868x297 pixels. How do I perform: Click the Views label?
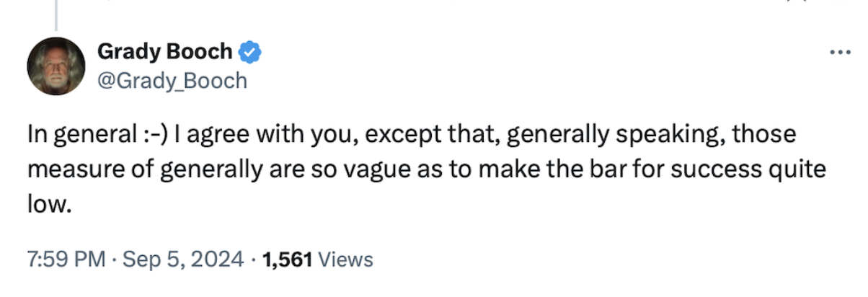345,260
